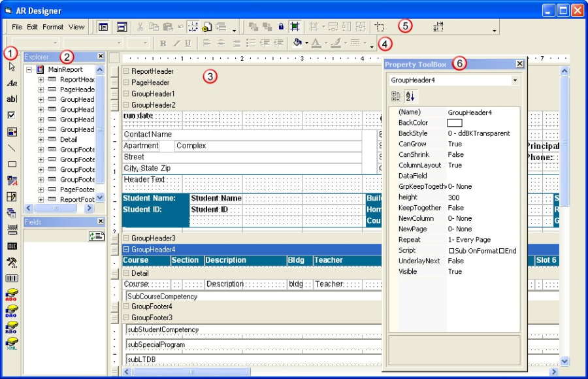Open the View menu
The height and width of the screenshot is (379, 588).
[75, 27]
